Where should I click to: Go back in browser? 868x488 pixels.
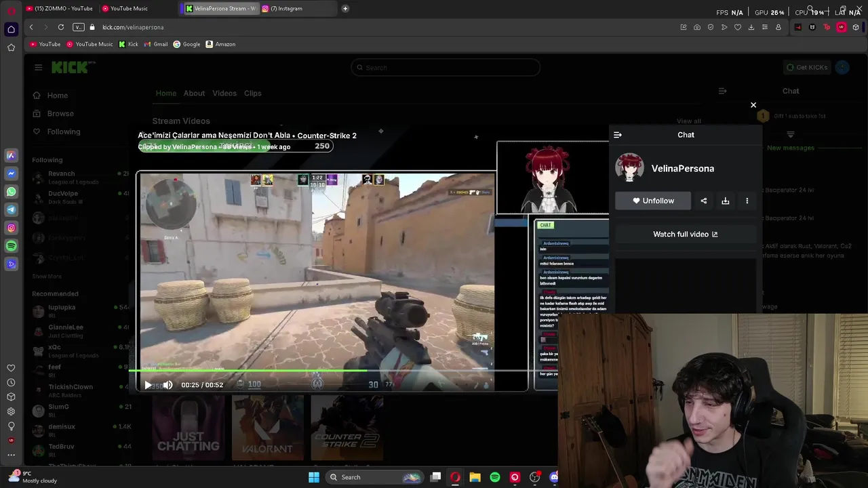click(31, 27)
